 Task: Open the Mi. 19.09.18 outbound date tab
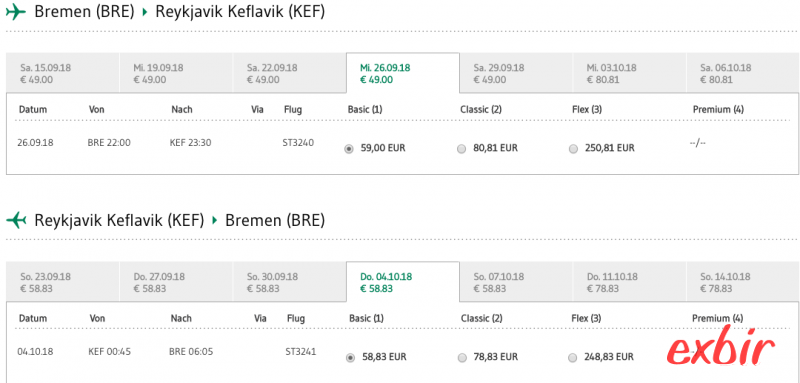coord(176,73)
